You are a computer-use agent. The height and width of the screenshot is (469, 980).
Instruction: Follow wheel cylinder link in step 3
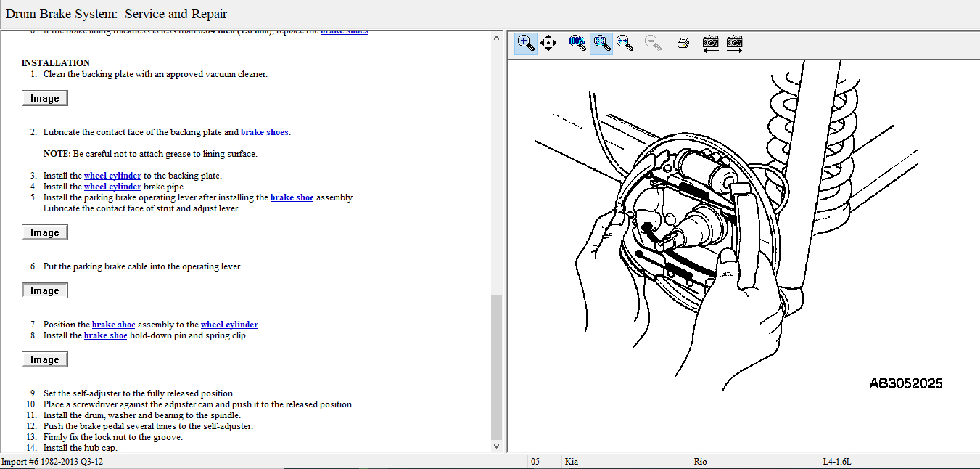click(112, 176)
